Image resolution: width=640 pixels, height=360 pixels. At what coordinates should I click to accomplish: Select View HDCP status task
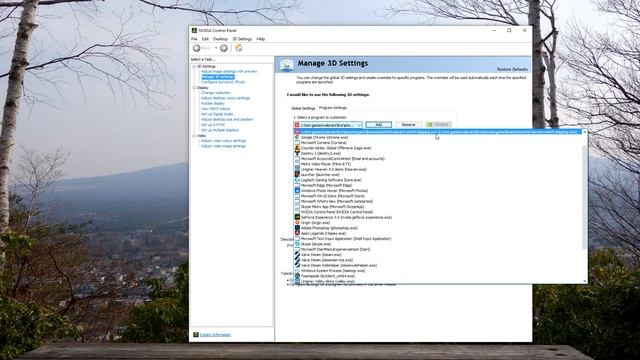(216, 109)
